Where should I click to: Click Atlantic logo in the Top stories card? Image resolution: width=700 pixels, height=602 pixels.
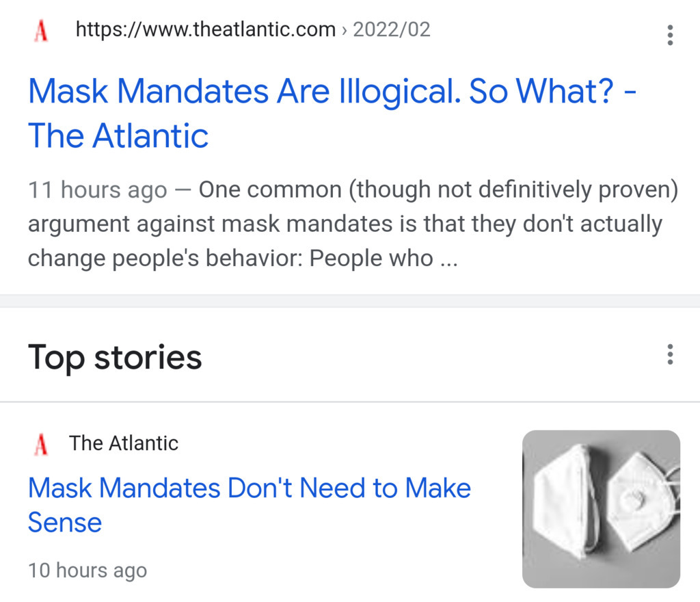41,444
